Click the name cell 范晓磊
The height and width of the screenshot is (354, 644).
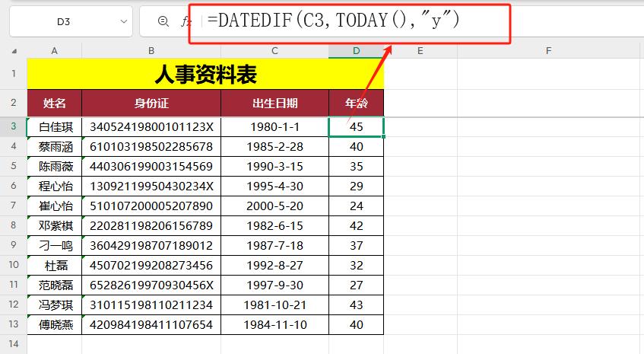pos(54,285)
